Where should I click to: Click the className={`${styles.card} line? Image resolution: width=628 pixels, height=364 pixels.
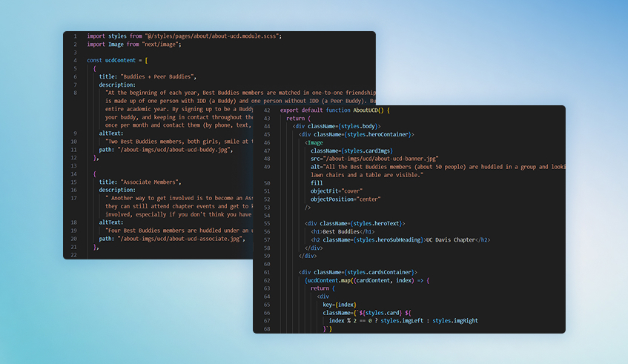click(x=367, y=313)
